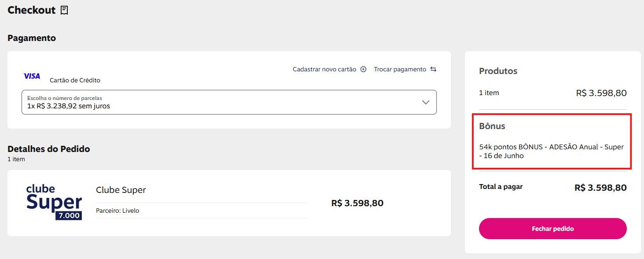Click the Fechar pedido button
The width and height of the screenshot is (644, 259).
click(x=553, y=229)
